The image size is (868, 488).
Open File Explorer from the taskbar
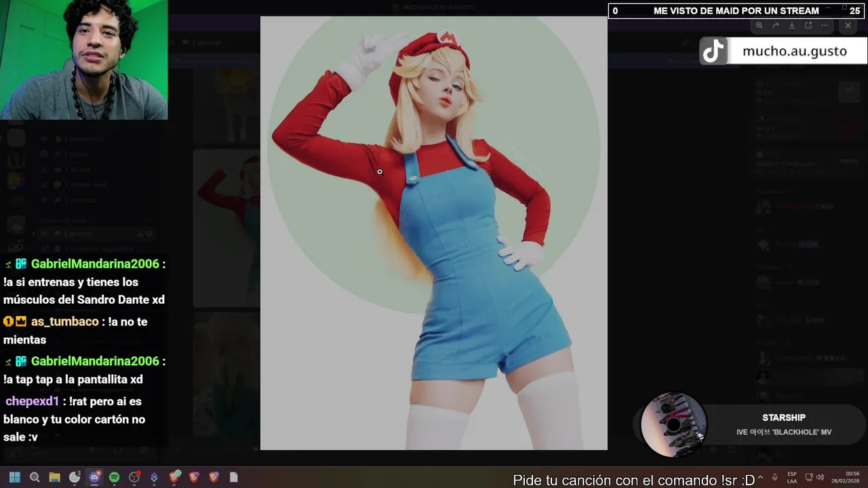pos(54,477)
